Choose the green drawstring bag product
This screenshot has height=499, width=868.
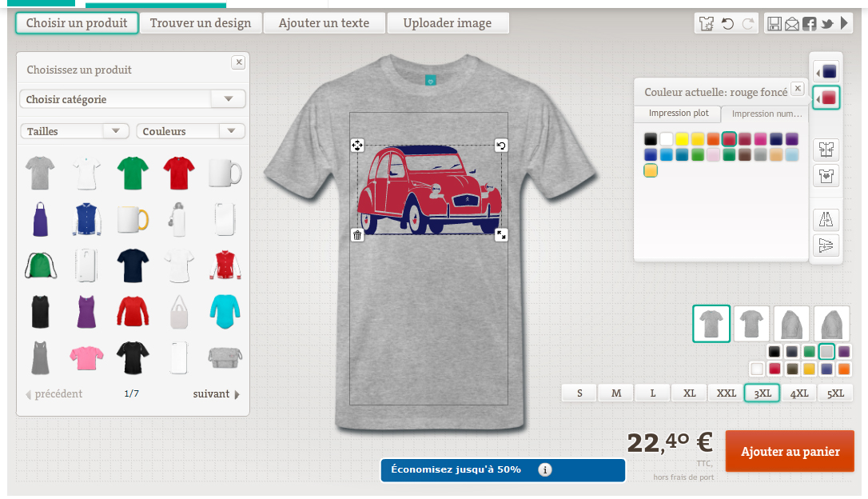[x=41, y=265]
